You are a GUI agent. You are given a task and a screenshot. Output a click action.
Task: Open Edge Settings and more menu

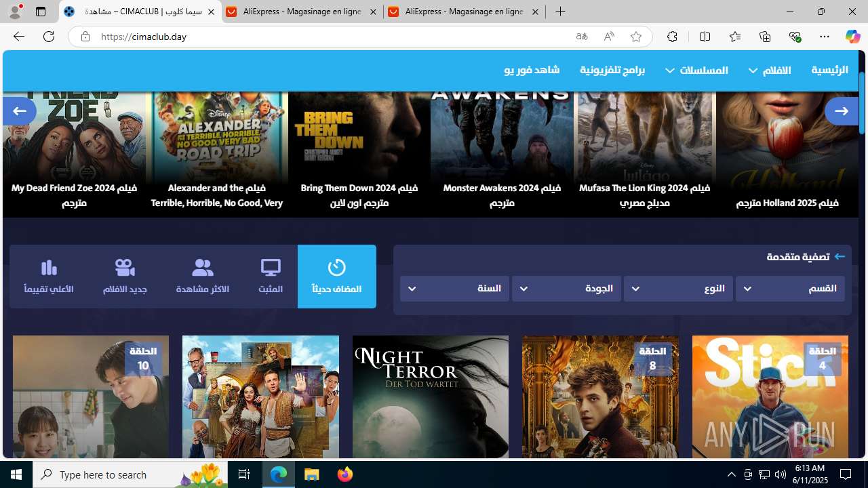point(825,37)
